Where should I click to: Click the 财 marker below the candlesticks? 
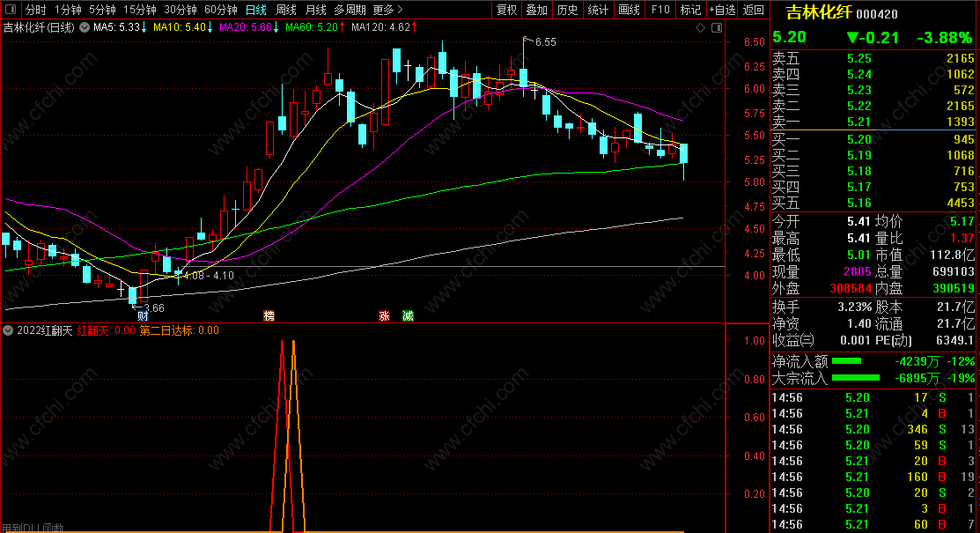[143, 316]
